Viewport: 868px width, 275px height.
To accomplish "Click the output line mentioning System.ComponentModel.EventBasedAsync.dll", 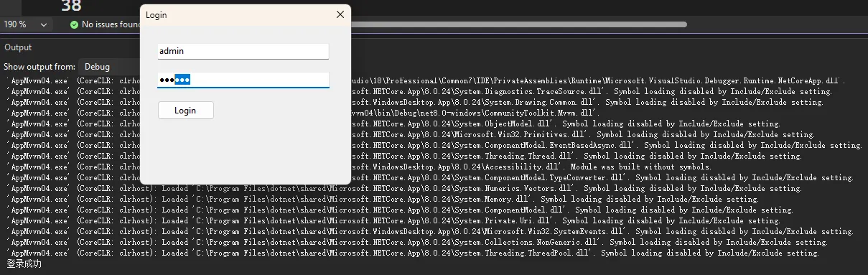I will tap(435, 146).
